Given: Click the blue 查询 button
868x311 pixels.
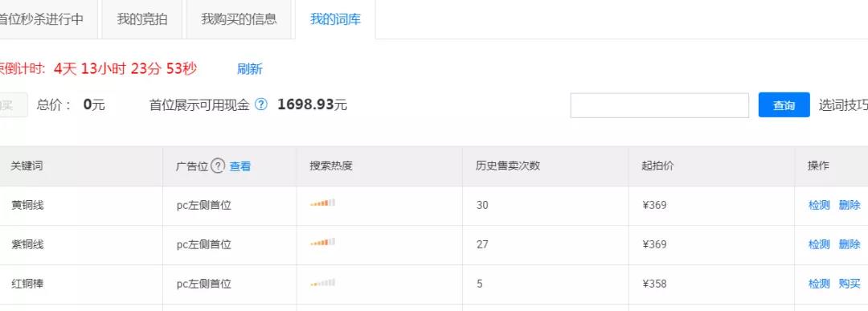Looking at the screenshot, I should tap(784, 105).
